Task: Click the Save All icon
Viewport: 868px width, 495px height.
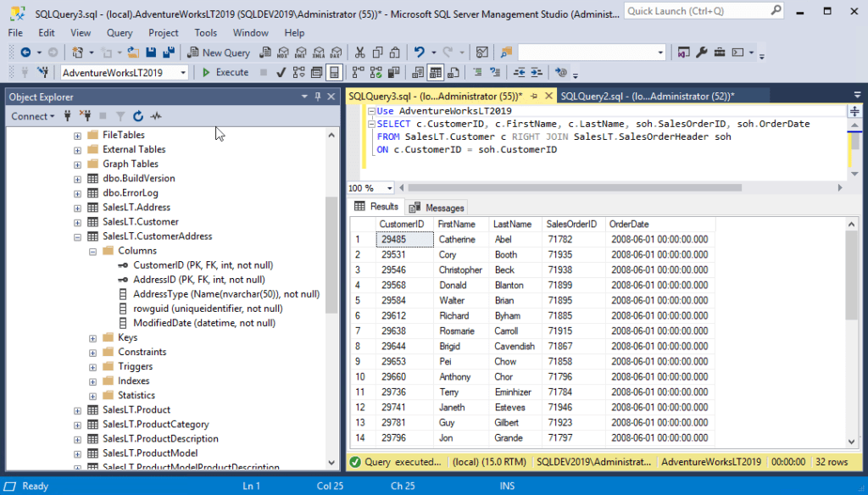Action: (x=169, y=53)
